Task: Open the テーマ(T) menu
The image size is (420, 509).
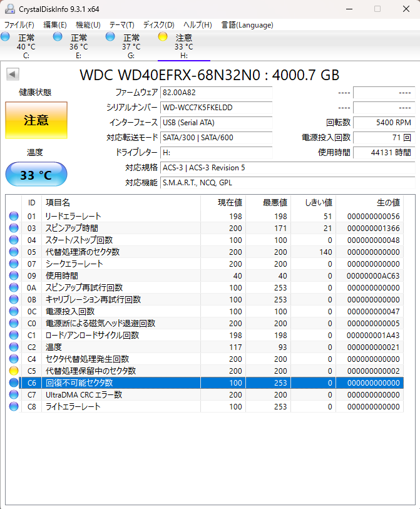Action: (x=121, y=25)
